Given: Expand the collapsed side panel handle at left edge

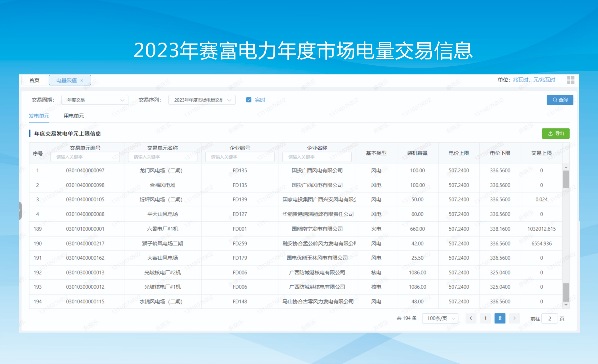Looking at the screenshot, I should pyautogui.click(x=20, y=211).
